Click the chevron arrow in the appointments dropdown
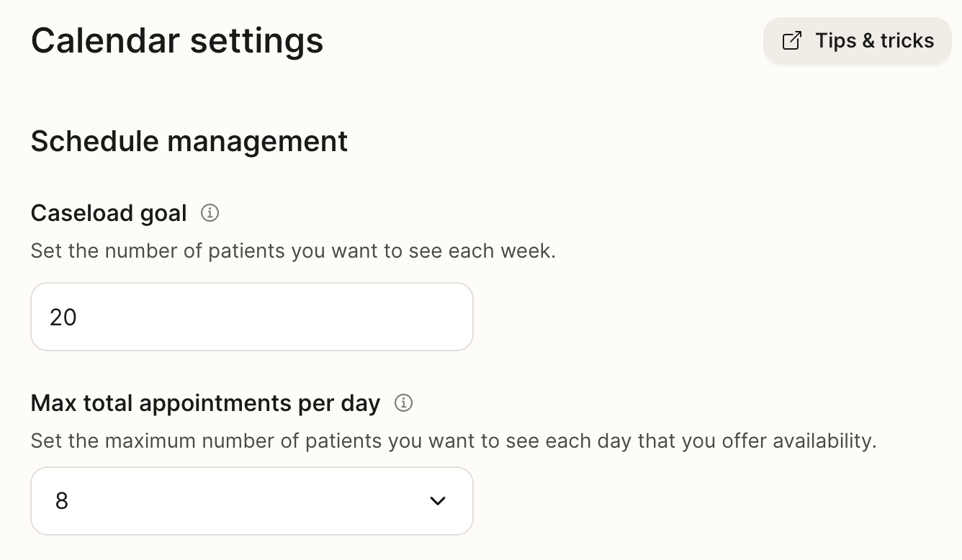This screenshot has height=560, width=962. pos(437,501)
